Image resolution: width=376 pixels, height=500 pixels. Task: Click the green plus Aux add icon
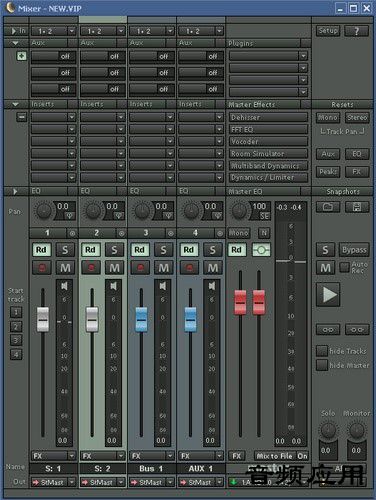point(22,56)
